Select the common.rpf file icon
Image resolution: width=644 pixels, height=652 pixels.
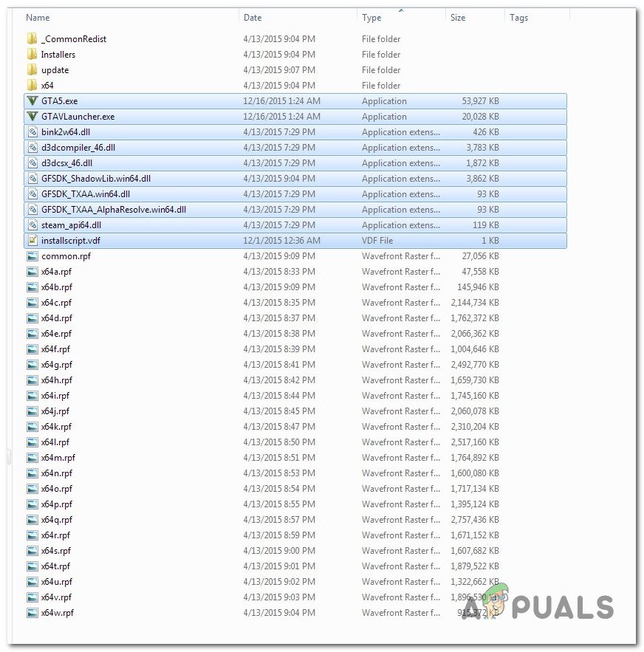coord(32,255)
